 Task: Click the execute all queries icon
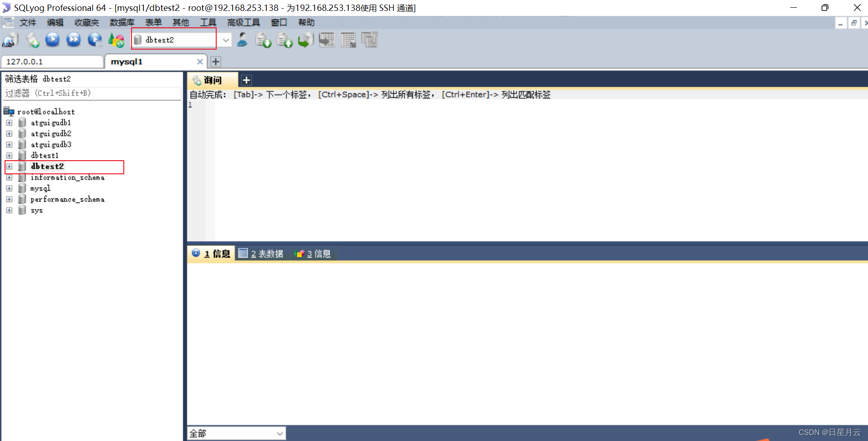[x=74, y=40]
